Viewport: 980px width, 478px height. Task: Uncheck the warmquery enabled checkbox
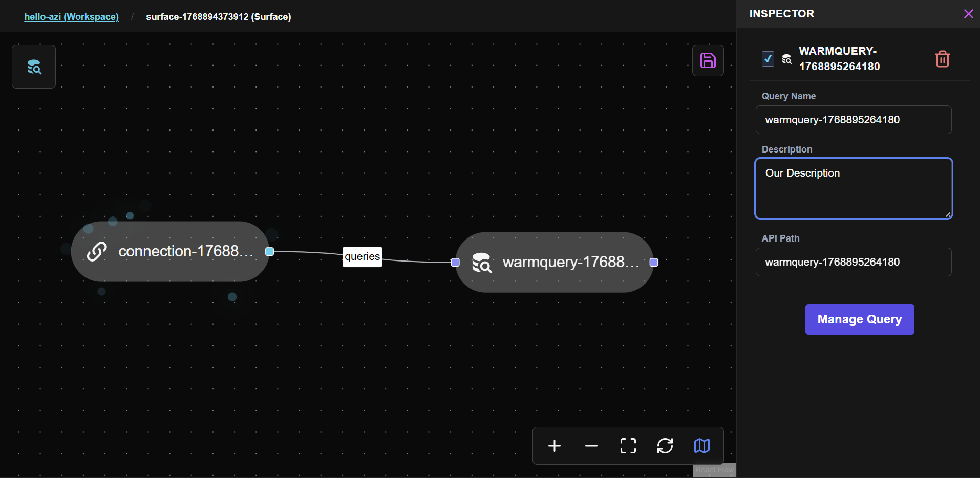click(x=768, y=59)
